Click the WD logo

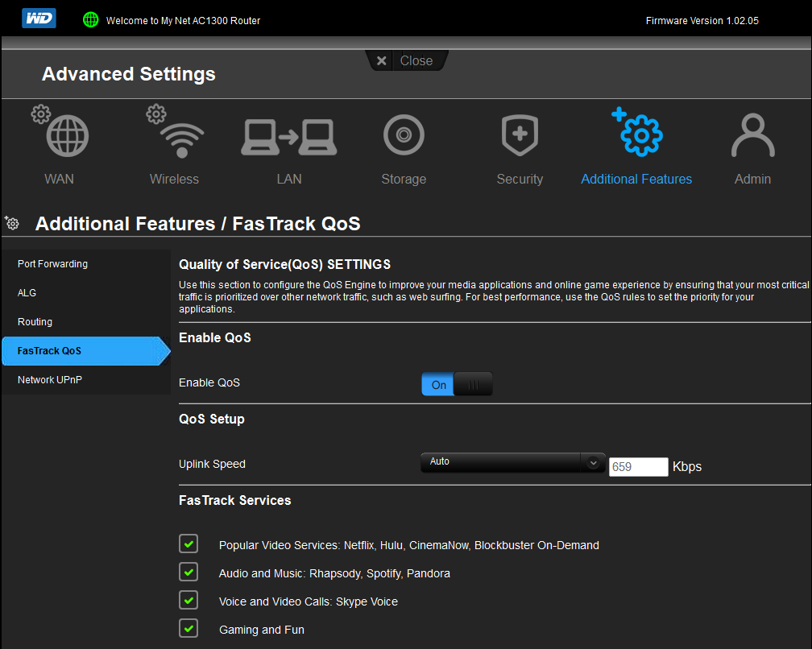point(39,19)
